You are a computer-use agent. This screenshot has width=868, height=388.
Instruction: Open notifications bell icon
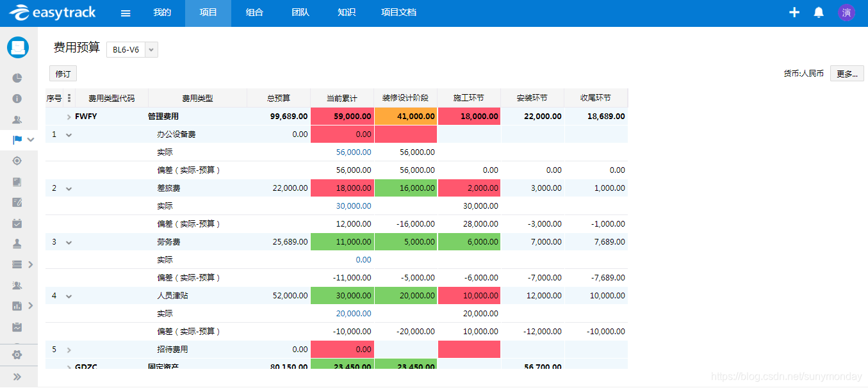pos(819,12)
